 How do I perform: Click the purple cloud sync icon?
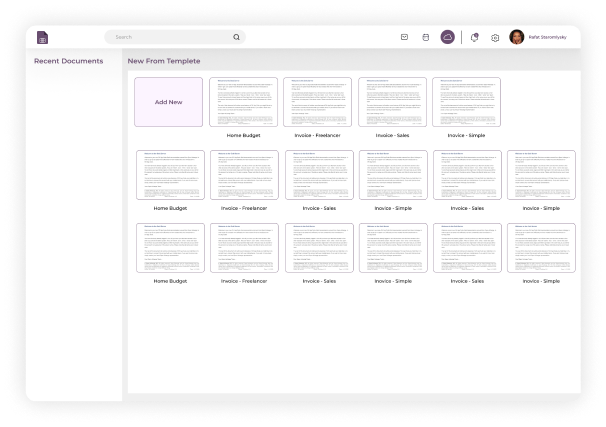[448, 37]
